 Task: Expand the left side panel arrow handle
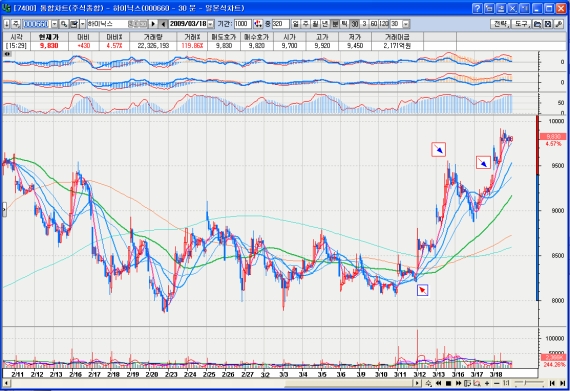(x=4, y=210)
